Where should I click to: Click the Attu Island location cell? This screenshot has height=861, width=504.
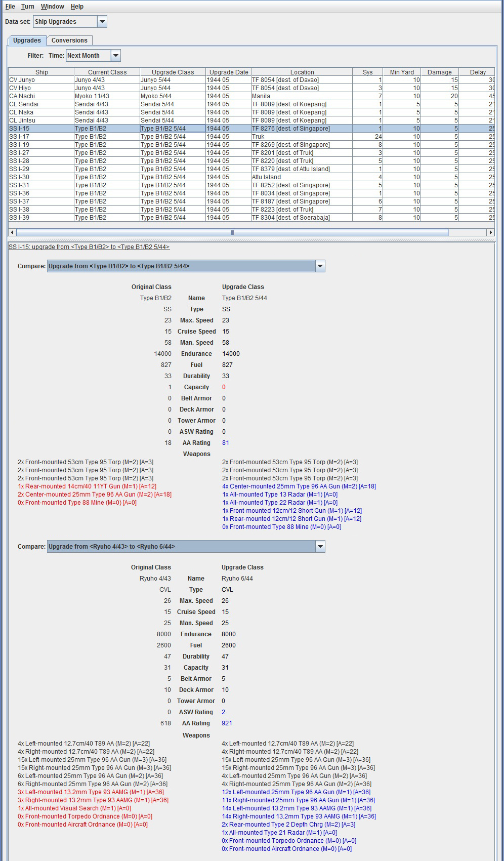302,177
